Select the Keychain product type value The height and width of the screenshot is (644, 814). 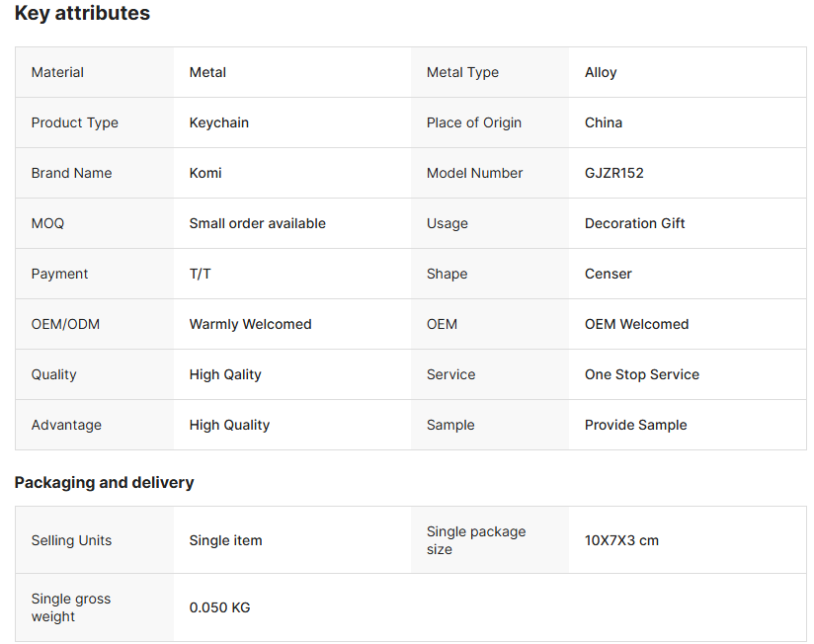[219, 122]
